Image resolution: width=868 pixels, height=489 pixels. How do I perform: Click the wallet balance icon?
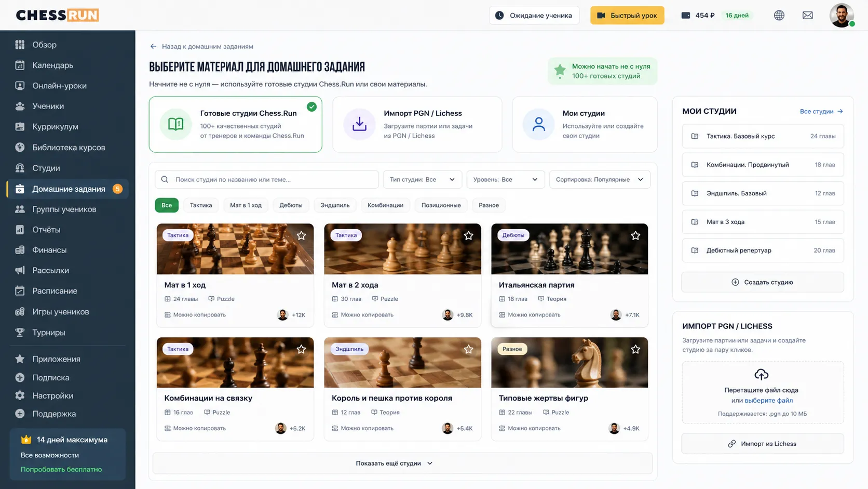point(685,15)
